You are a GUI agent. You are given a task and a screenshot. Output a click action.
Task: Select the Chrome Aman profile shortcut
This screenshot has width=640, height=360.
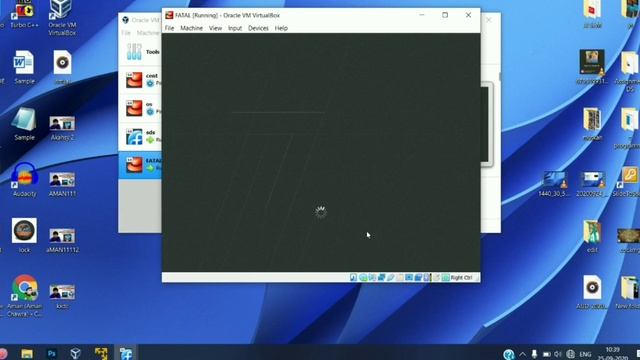[x=24, y=296]
